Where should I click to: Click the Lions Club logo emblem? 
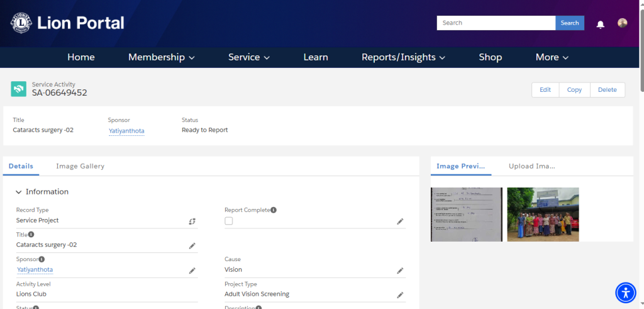pos(21,23)
